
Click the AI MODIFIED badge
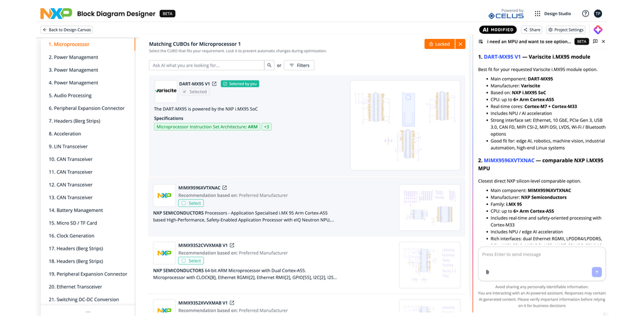[498, 30]
